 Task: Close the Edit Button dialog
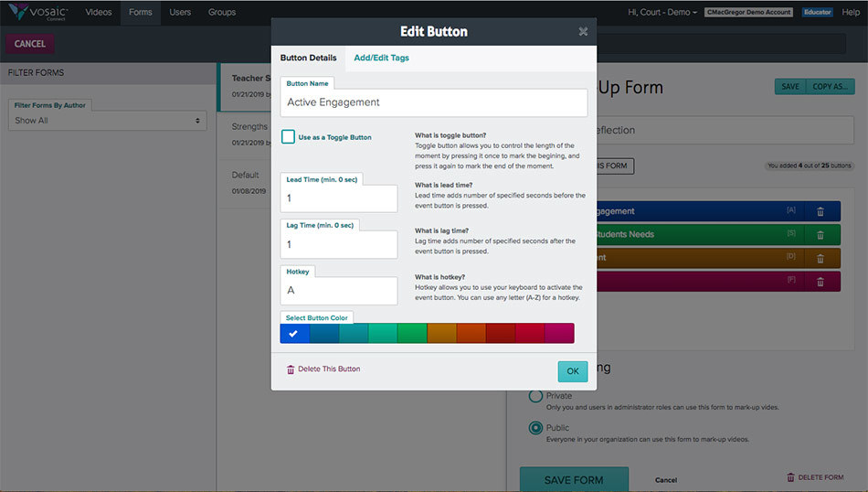[x=583, y=32]
